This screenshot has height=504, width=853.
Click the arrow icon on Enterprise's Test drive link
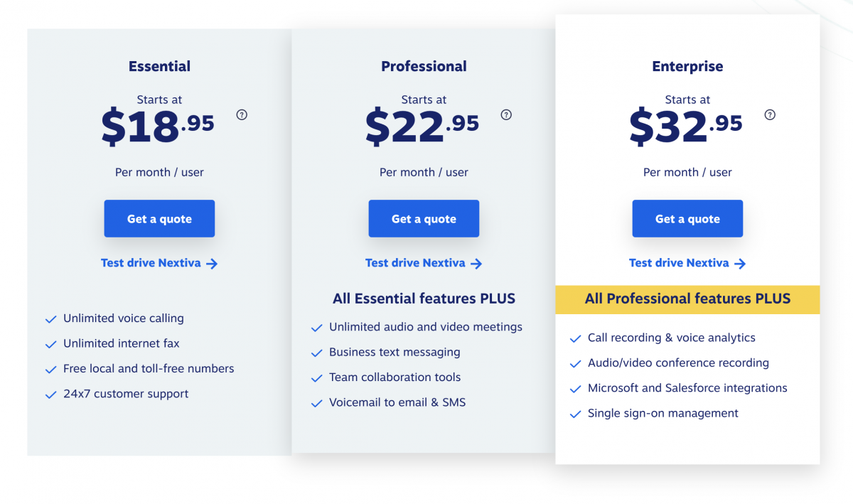coord(741,263)
